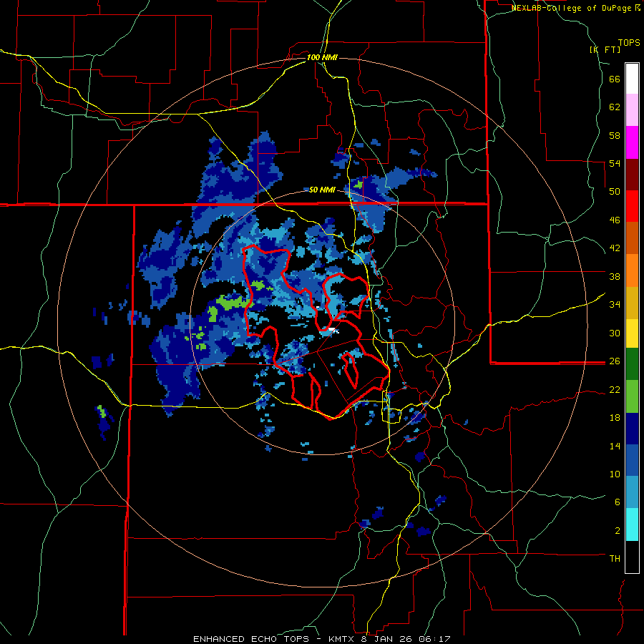
Task: Click the legend value 34
Action: (x=615, y=305)
